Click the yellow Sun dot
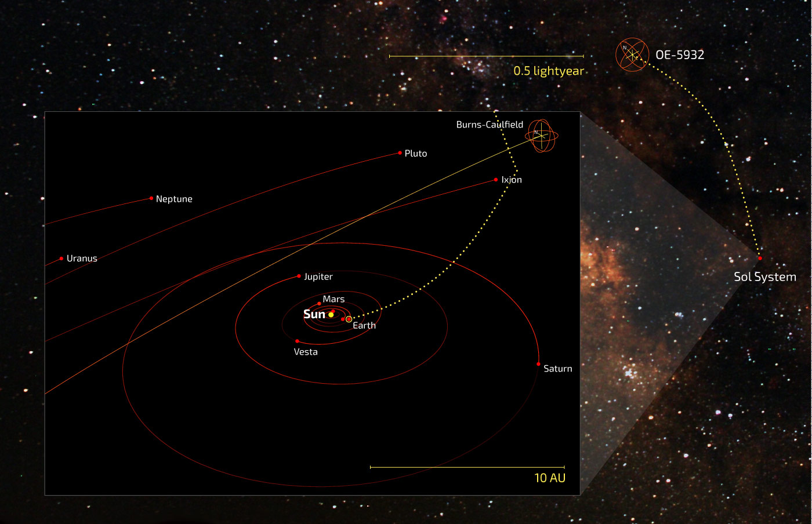This screenshot has width=812, height=524. (331, 315)
